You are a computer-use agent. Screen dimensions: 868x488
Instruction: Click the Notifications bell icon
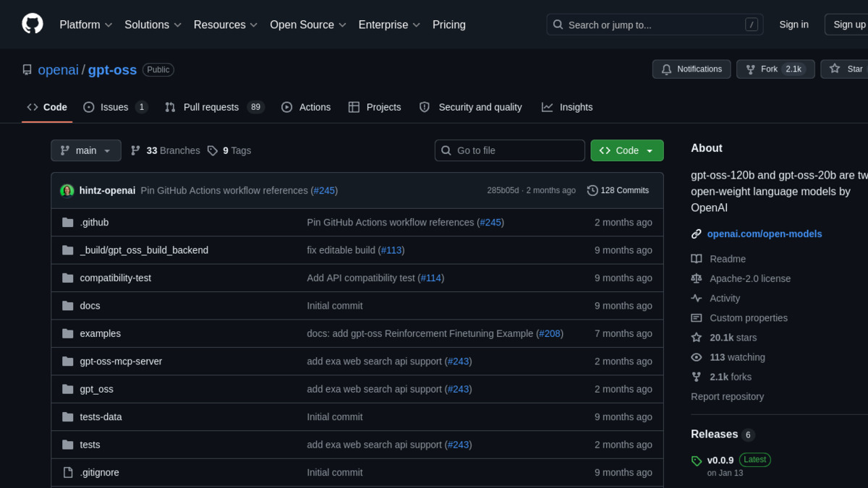click(x=667, y=69)
